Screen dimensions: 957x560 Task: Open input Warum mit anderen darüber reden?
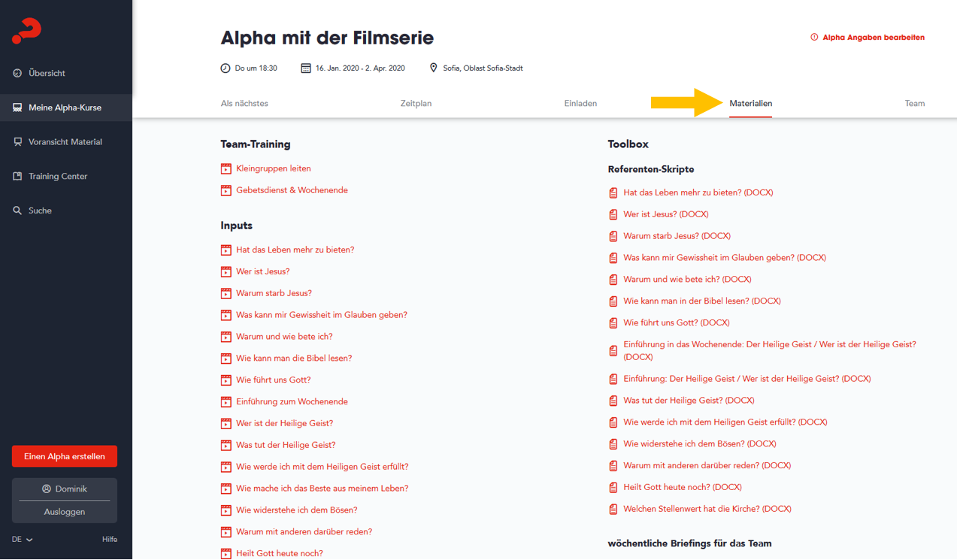point(304,532)
